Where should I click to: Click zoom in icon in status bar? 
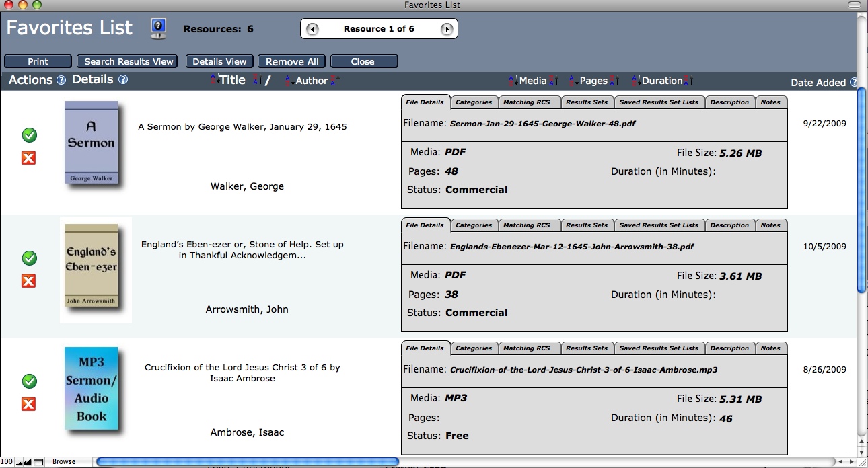28,462
